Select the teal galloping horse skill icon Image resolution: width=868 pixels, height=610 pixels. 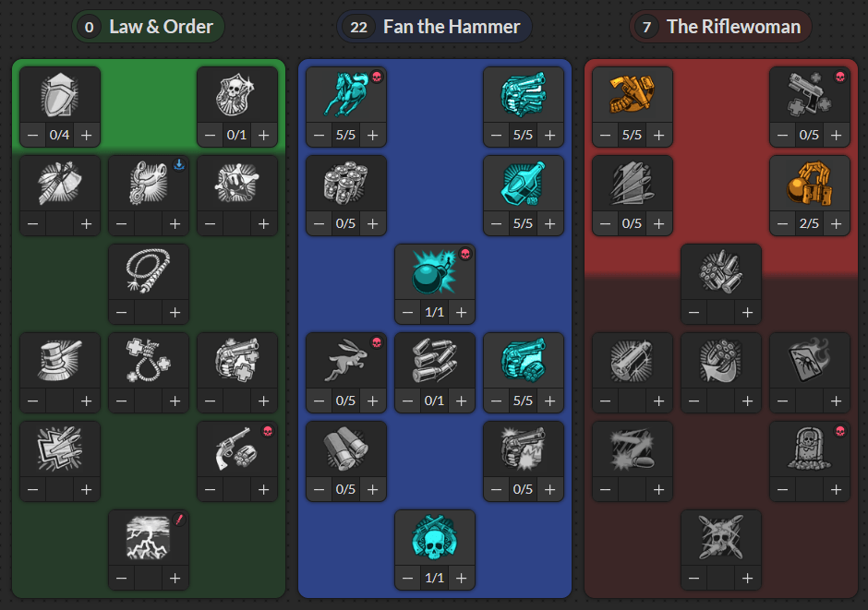[x=346, y=95]
